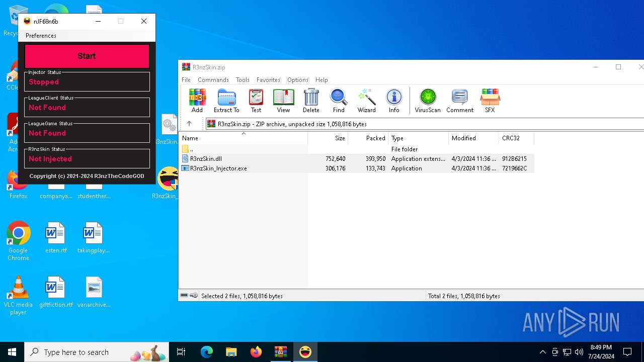The width and height of the screenshot is (644, 362).
Task: Run the Test archive tool
Action: pyautogui.click(x=256, y=101)
